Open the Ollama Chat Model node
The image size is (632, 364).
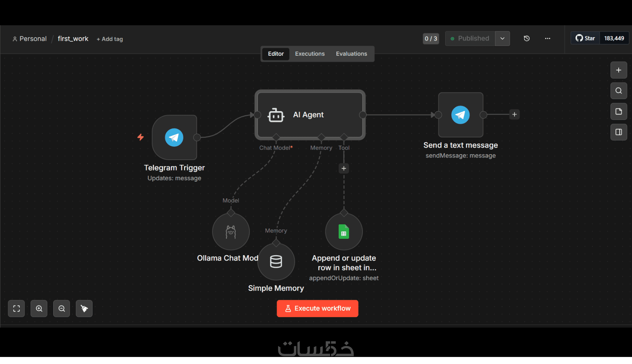pos(231,232)
